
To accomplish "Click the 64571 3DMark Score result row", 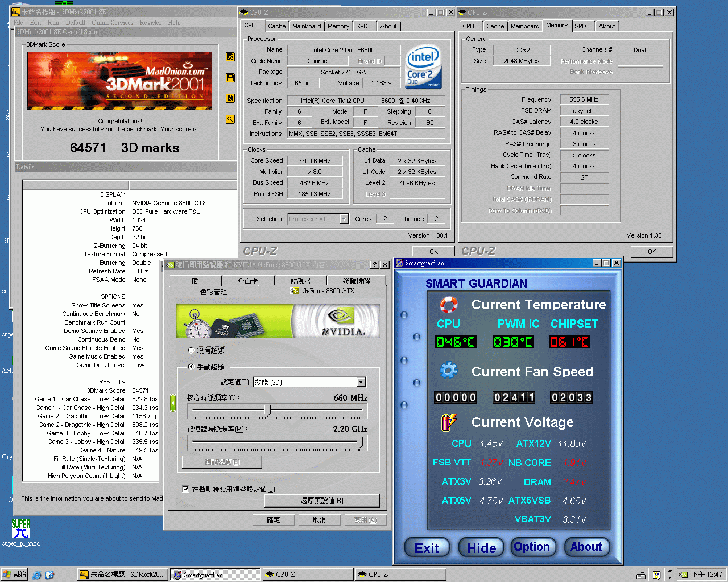I will coord(91,390).
